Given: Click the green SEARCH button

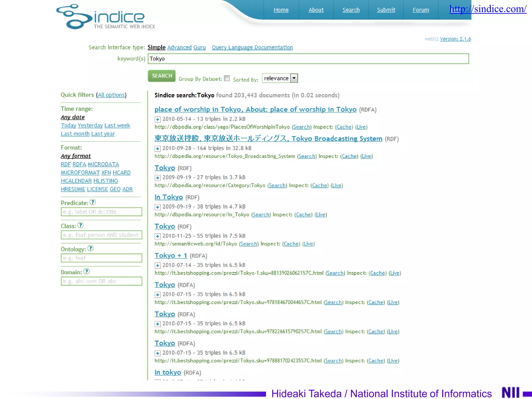Looking at the screenshot, I should coord(162,76).
